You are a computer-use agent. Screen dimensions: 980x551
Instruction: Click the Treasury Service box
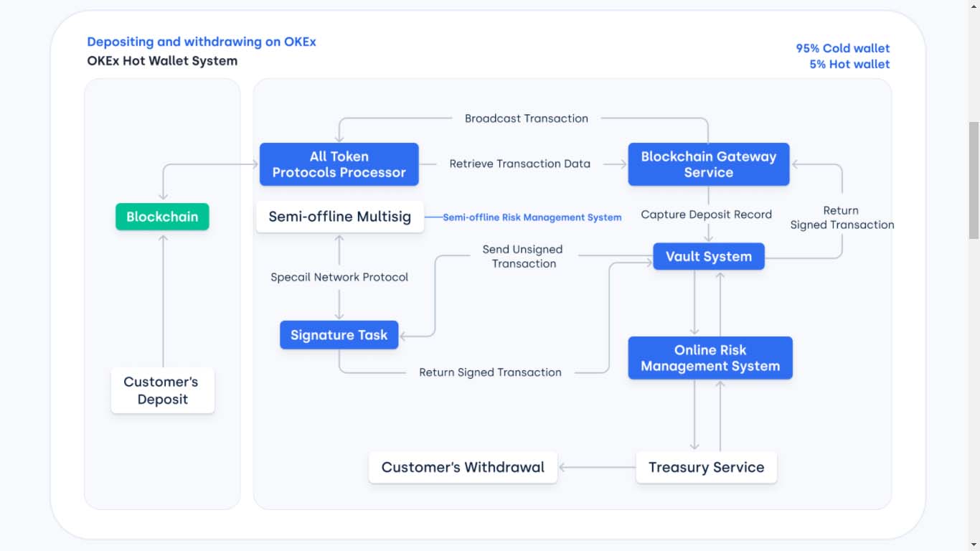(707, 467)
